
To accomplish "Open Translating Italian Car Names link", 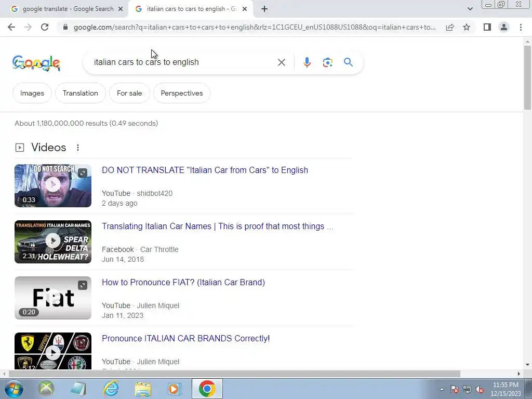I will pyautogui.click(x=218, y=227).
